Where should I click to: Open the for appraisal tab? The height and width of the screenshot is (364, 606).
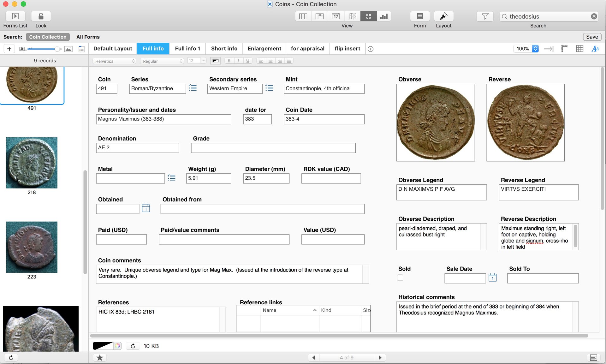(x=307, y=49)
